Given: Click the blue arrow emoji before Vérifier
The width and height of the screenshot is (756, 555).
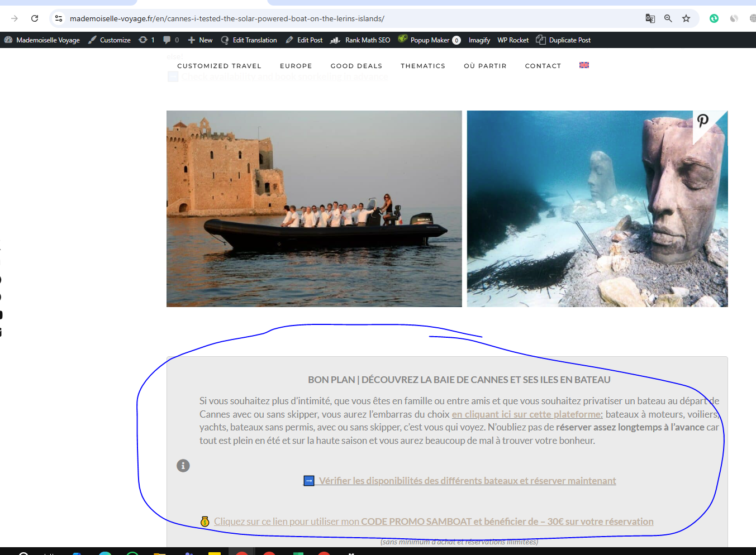Looking at the screenshot, I should [x=309, y=481].
